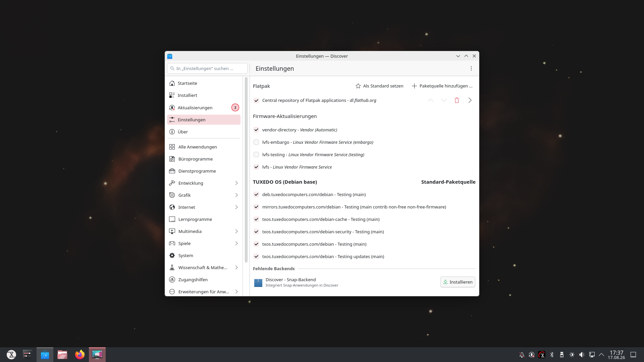Expand the Multimedia category

(236, 231)
